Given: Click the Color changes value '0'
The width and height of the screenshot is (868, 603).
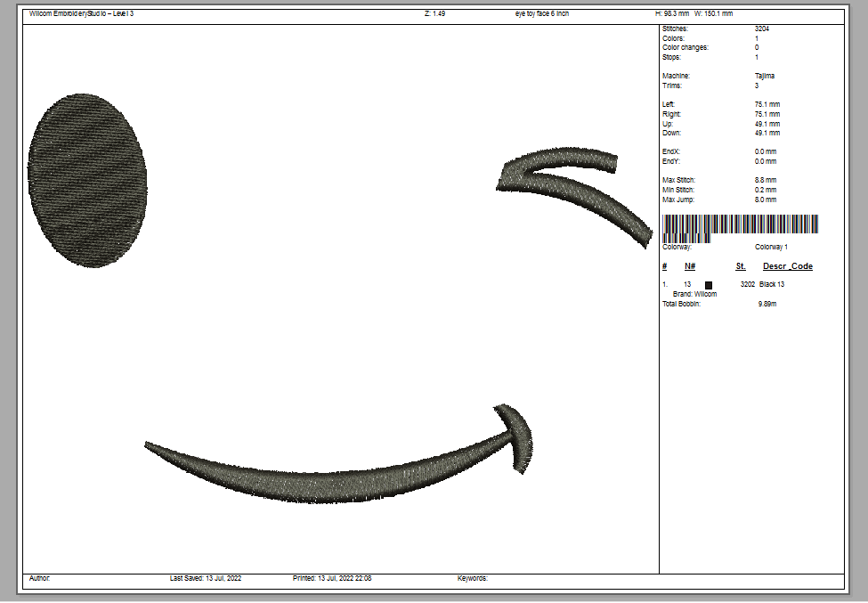Looking at the screenshot, I should (x=757, y=47).
